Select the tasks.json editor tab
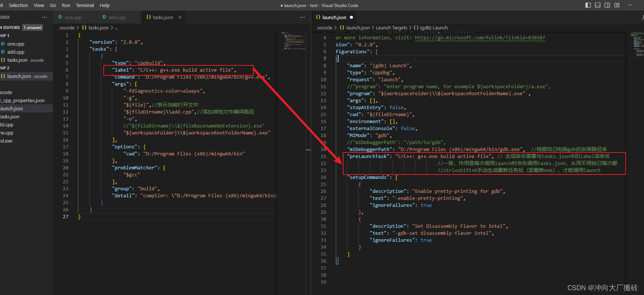644x295 pixels. [x=163, y=17]
